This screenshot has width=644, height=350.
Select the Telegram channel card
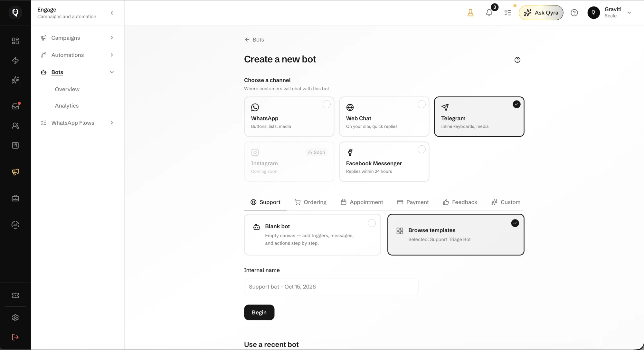click(x=479, y=117)
